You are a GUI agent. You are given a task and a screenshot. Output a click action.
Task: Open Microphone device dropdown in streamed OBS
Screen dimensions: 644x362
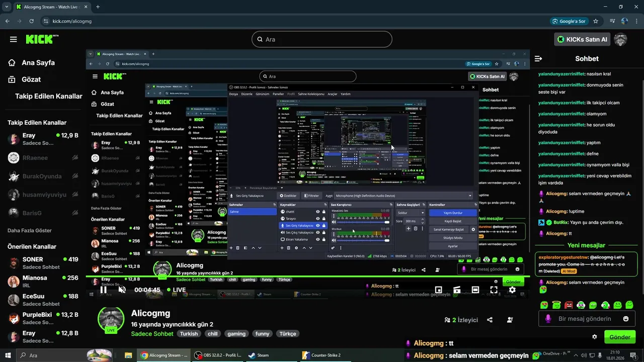[404, 196]
